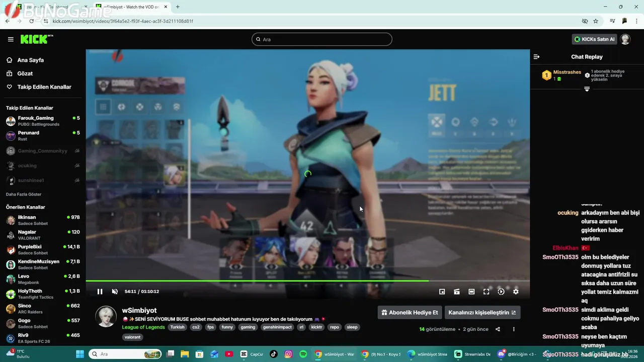This screenshot has width=644, height=362.
Task: Collapse the Chat Replay panel
Action: (x=536, y=57)
